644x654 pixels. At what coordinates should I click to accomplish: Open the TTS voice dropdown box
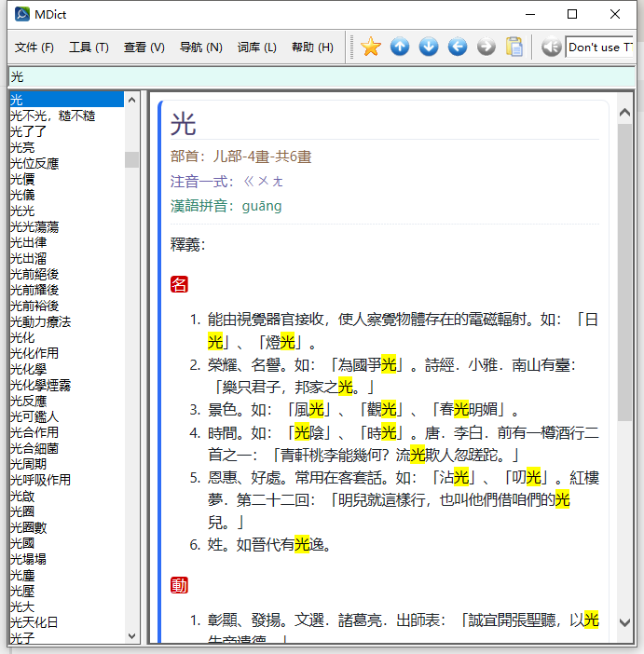[x=600, y=47]
